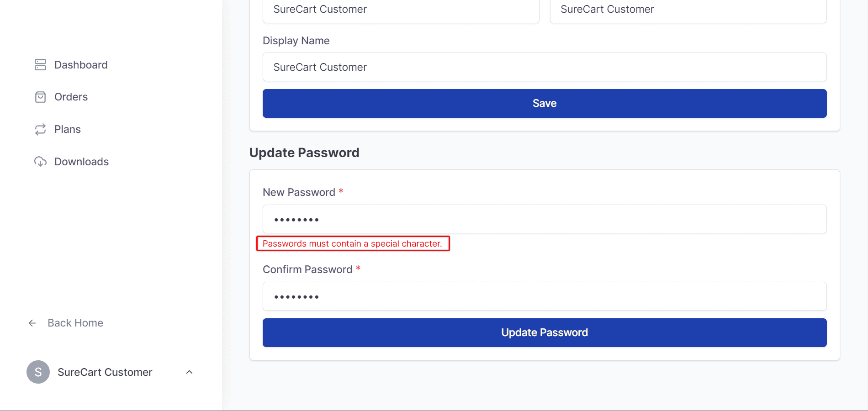Open the Dashboard navigation entry
This screenshot has width=868, height=411.
81,64
